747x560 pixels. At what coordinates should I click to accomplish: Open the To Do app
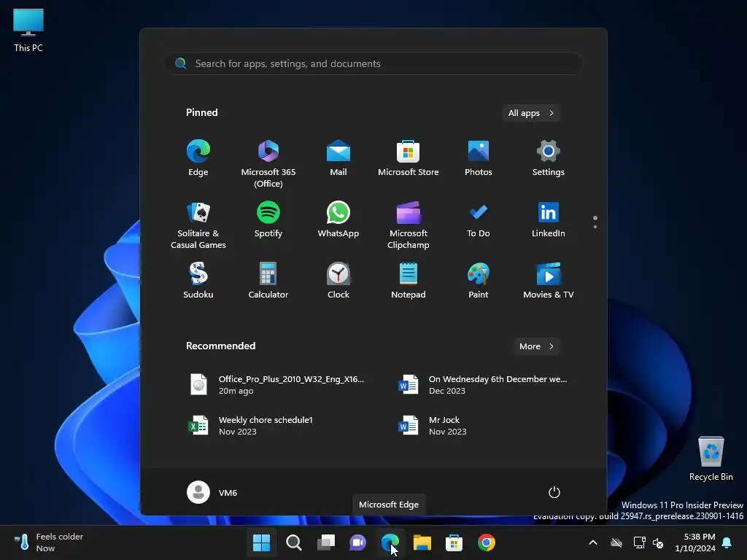tap(479, 220)
